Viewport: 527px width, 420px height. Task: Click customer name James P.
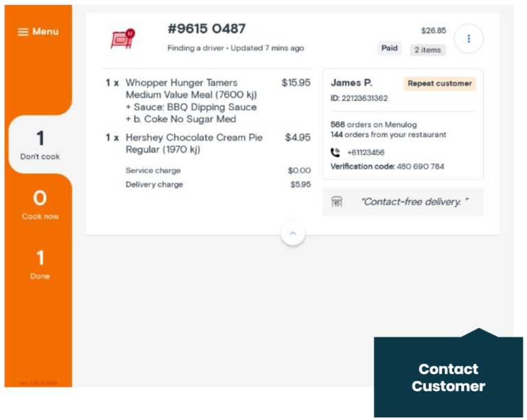pyautogui.click(x=351, y=83)
